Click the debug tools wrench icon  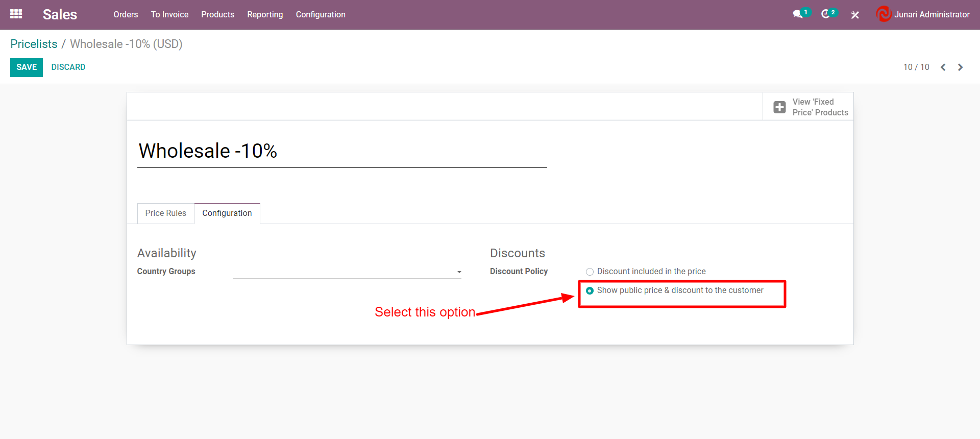[855, 15]
